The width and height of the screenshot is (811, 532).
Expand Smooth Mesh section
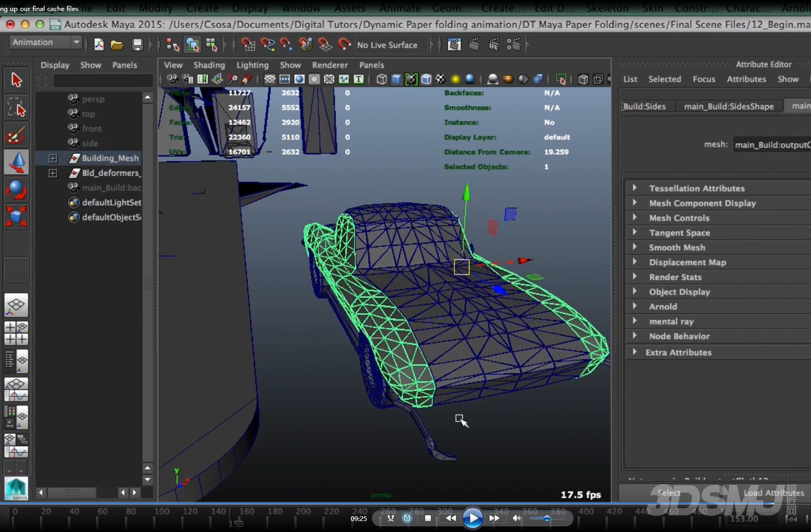click(635, 247)
